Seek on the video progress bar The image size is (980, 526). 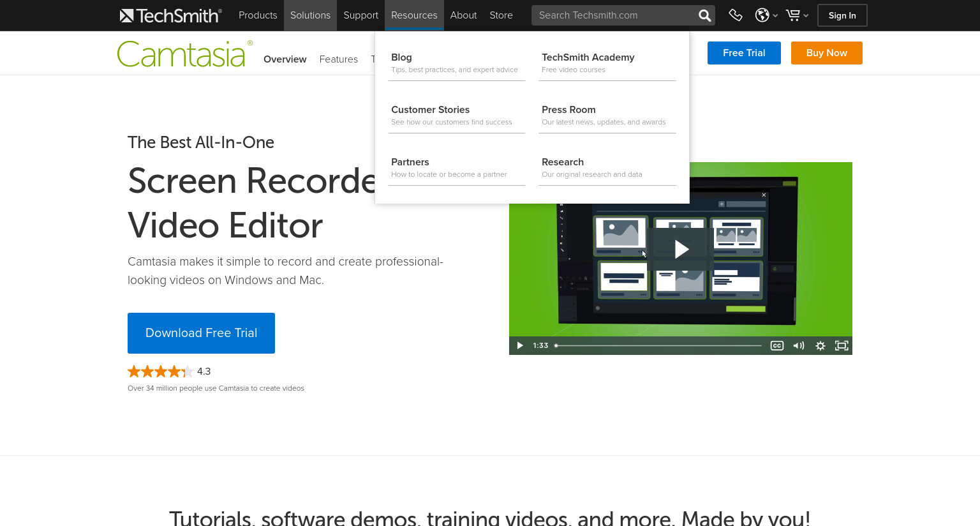tap(658, 345)
